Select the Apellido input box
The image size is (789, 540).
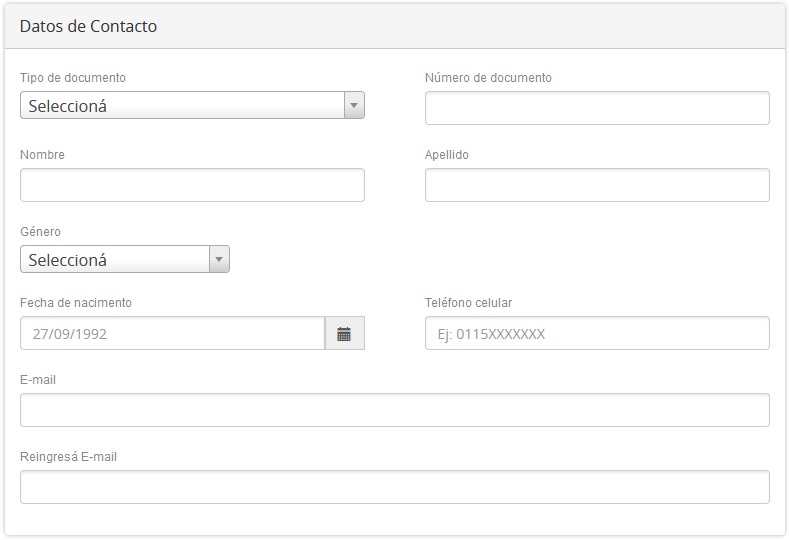597,185
